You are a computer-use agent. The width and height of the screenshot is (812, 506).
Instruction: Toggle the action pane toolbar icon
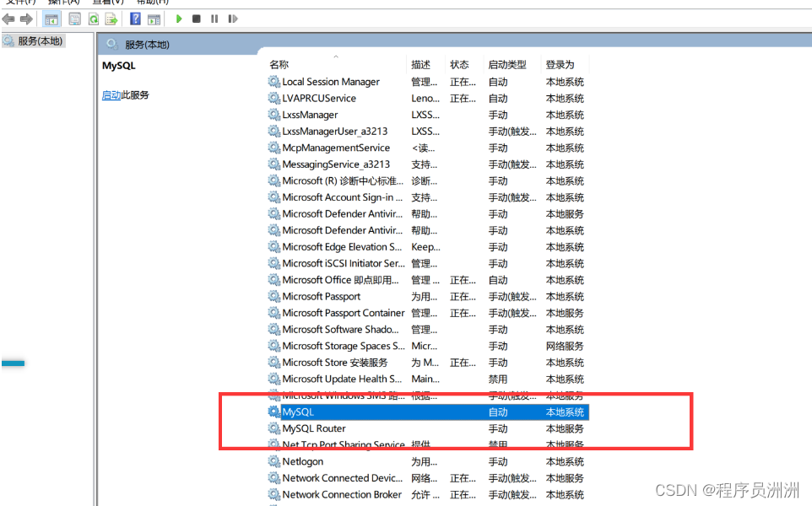[x=154, y=19]
